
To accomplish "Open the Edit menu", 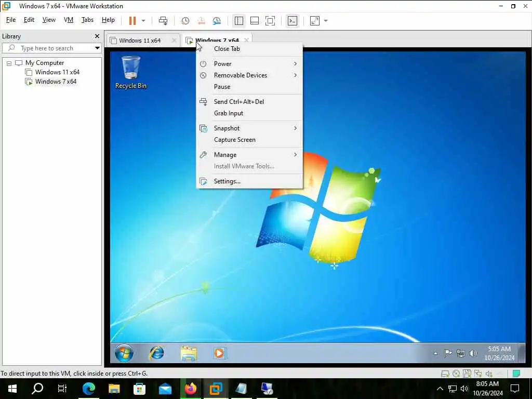I will (29, 20).
